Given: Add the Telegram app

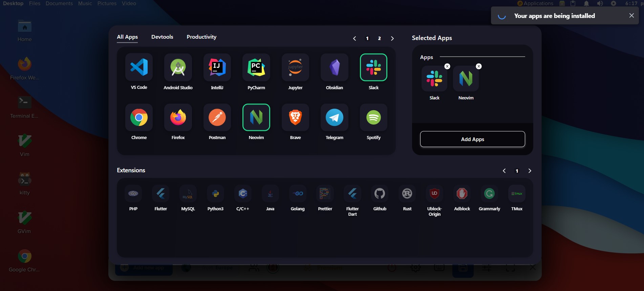Looking at the screenshot, I should coord(335,117).
